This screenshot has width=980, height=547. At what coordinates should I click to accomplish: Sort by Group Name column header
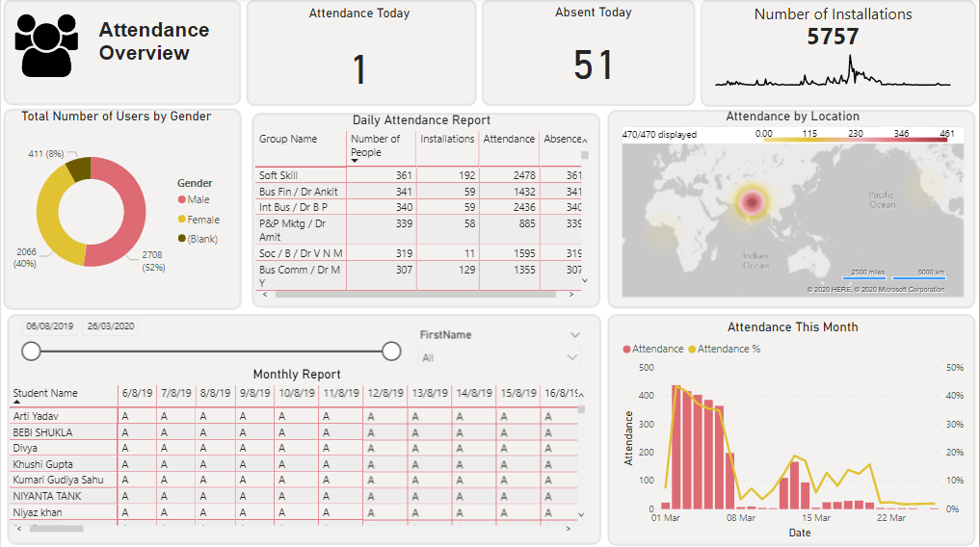288,139
